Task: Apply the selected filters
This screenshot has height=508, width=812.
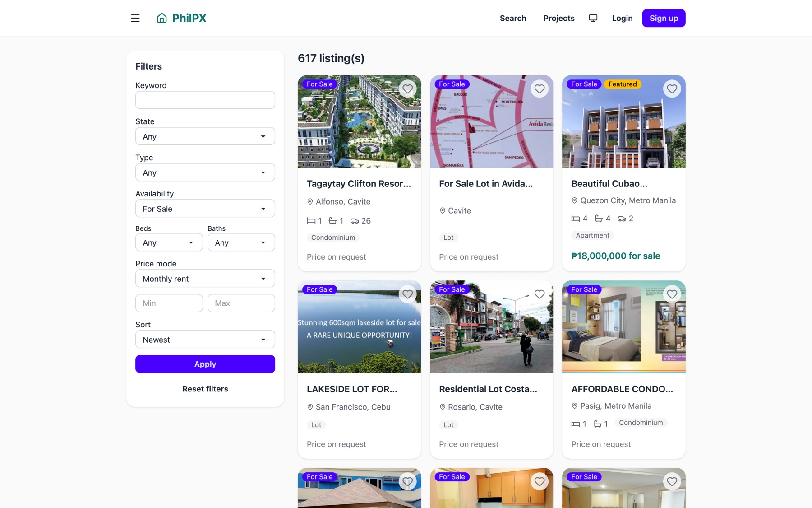Action: (205, 364)
